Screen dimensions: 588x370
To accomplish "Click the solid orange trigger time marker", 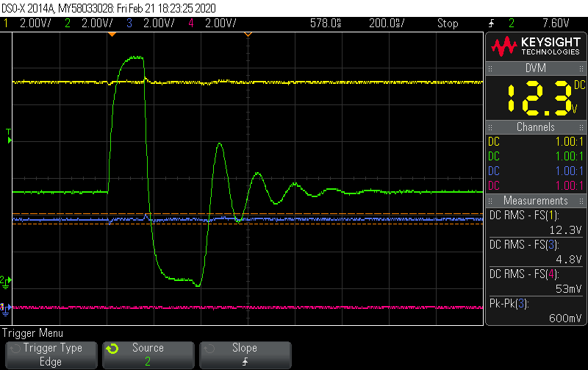I will pyautogui.click(x=112, y=35).
